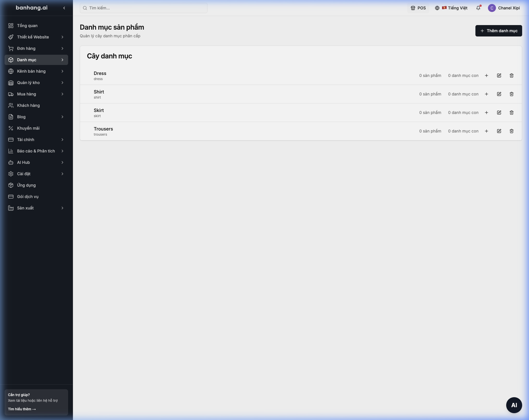This screenshot has width=529, height=420.
Task: Switch language via Tiếng Việt
Action: pos(451,8)
